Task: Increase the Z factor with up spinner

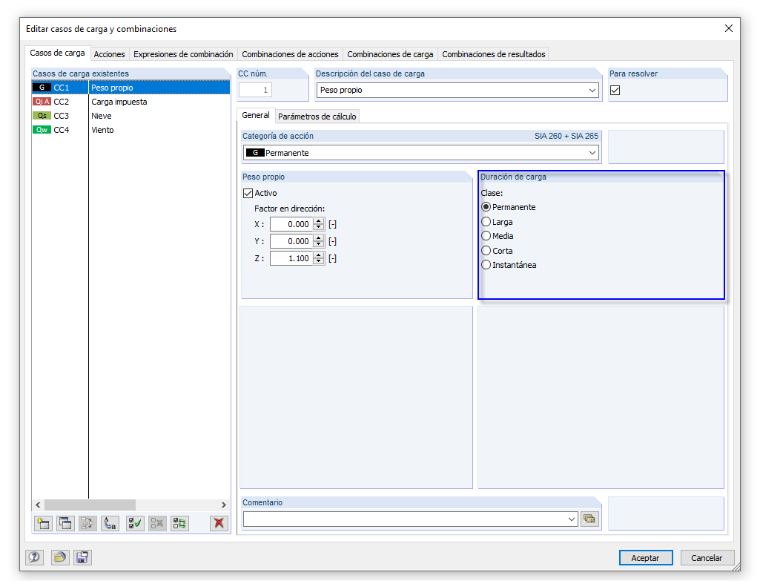Action: (x=318, y=255)
